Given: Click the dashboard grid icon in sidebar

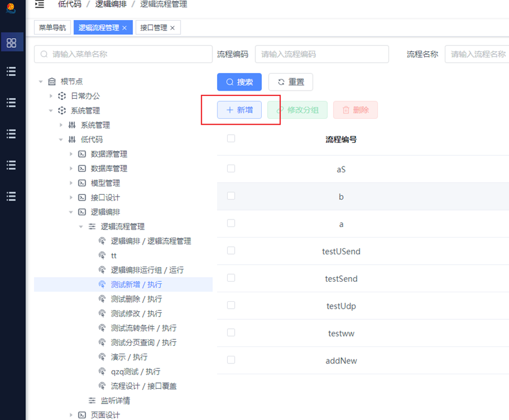Looking at the screenshot, I should click(11, 42).
